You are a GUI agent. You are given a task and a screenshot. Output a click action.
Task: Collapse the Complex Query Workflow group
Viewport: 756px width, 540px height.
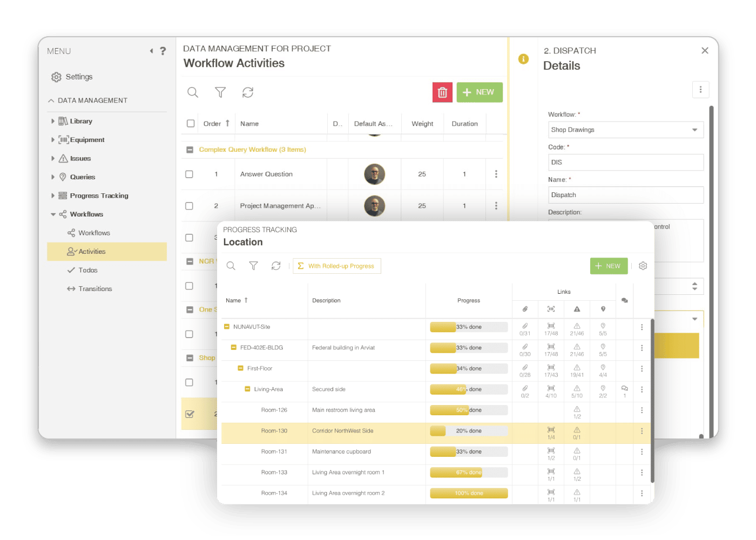tap(190, 150)
